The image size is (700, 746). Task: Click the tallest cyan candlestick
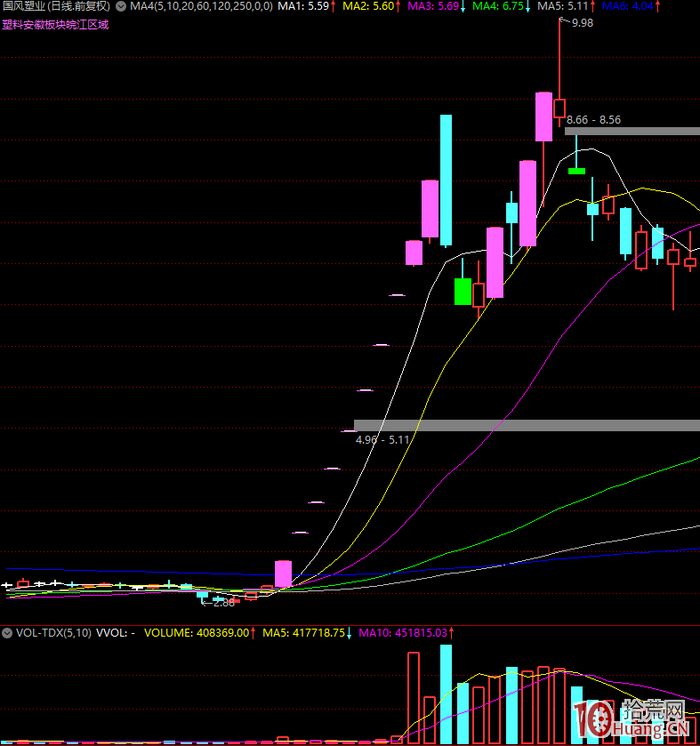pyautogui.click(x=446, y=180)
